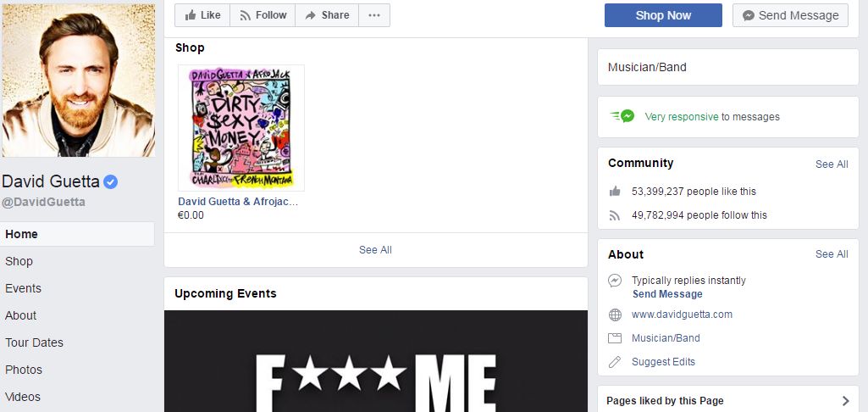Viewport: 868px width, 412px height.
Task: Open the Tour Dates section in sidebar
Action: click(35, 342)
